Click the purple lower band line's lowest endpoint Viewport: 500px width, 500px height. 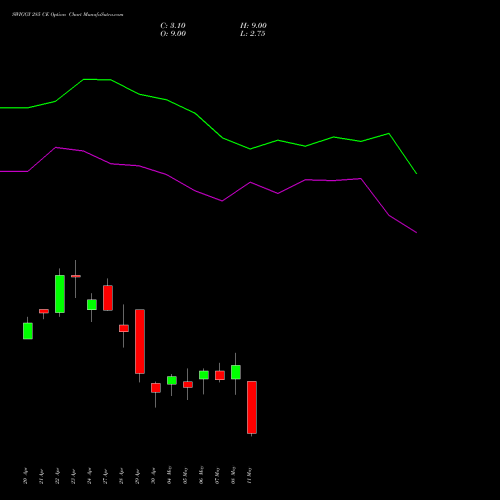[x=416, y=232]
